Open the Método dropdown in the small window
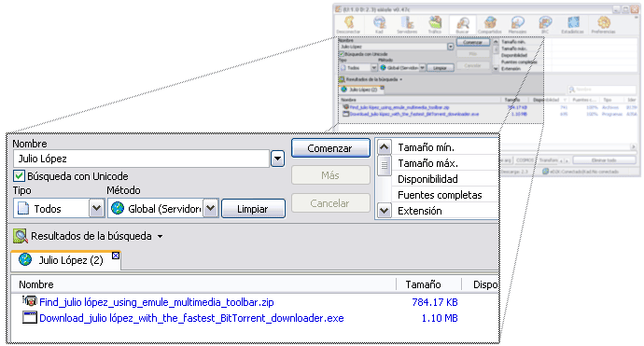The image size is (644, 346). pyautogui.click(x=422, y=68)
